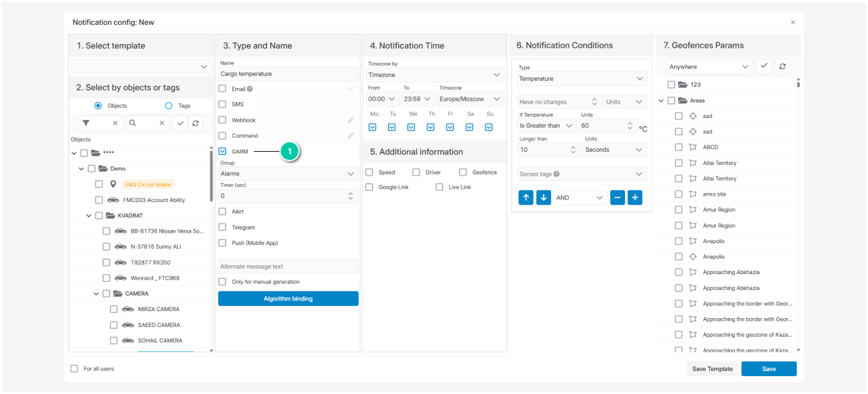
Task: Open the condition Type Temperature dropdown
Action: [x=582, y=78]
